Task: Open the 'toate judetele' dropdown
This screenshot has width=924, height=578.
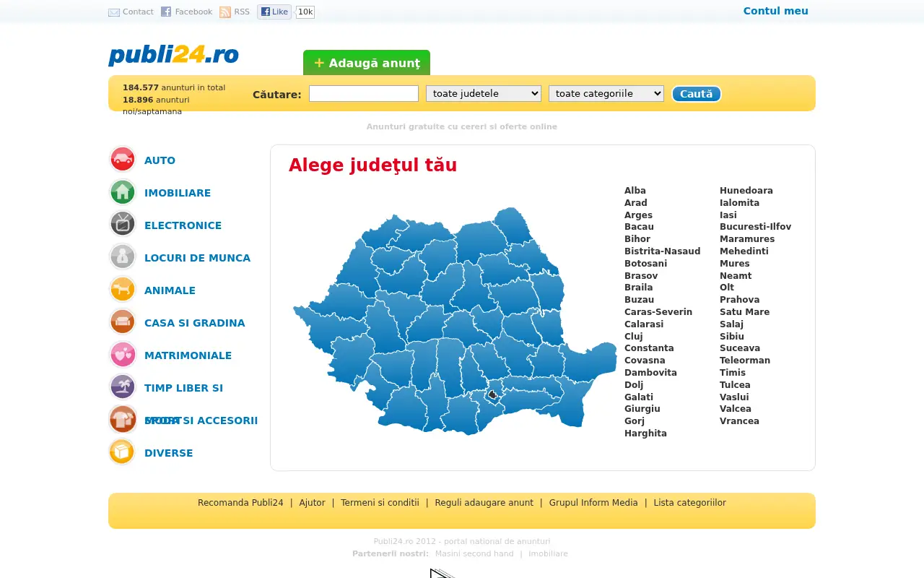Action: [484, 93]
